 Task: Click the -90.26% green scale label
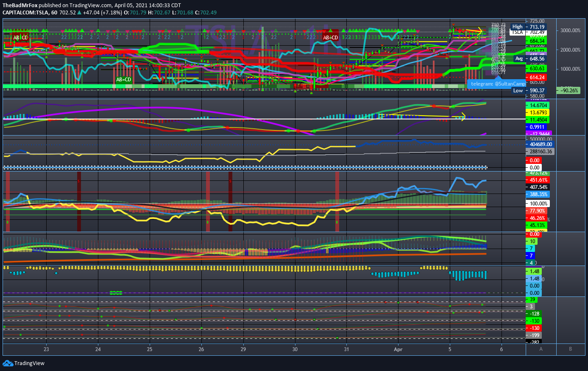tap(569, 91)
